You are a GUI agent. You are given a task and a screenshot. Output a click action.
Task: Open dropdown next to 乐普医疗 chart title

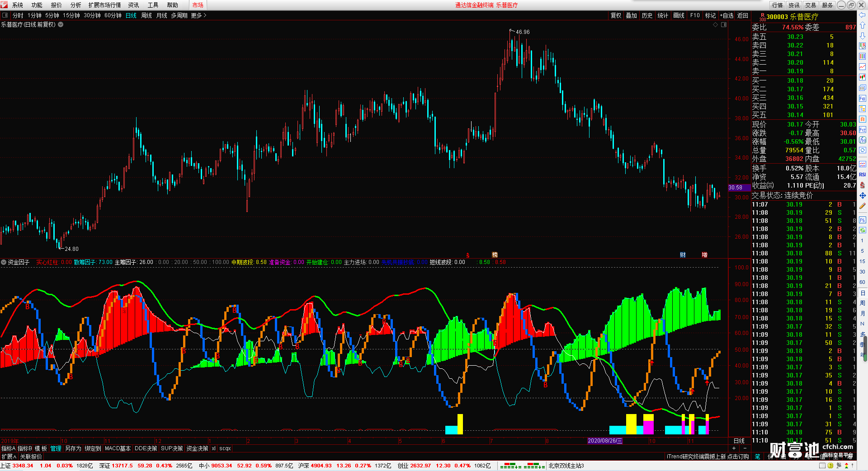[61, 24]
